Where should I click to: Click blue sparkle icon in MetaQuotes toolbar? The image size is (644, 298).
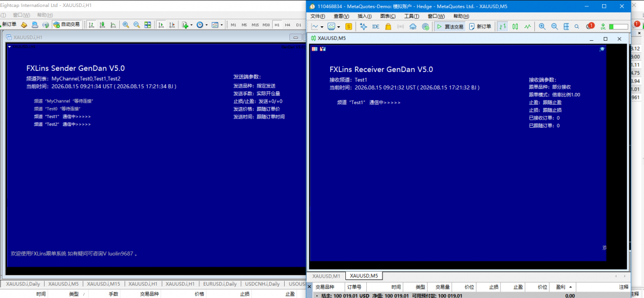[363, 26]
